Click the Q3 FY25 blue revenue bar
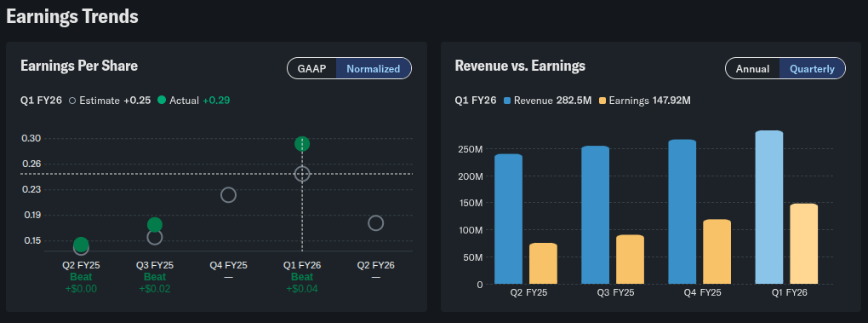This screenshot has height=323, width=868. pyautogui.click(x=595, y=215)
